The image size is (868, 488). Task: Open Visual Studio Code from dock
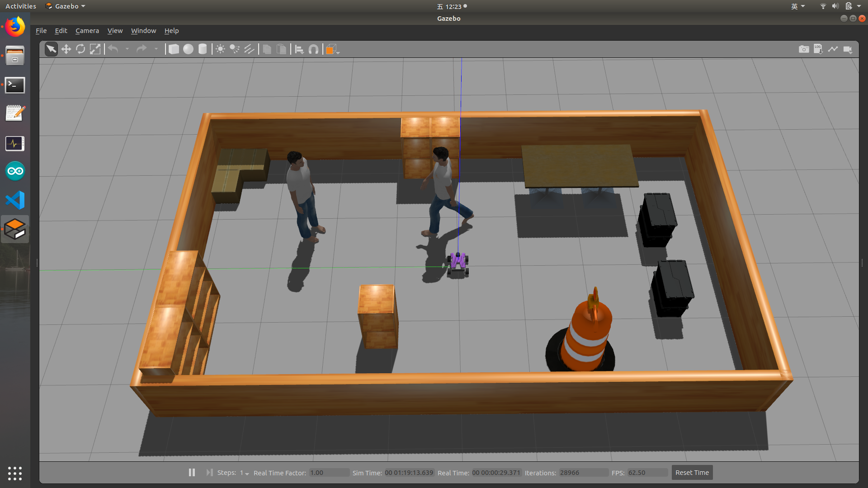[x=15, y=200]
